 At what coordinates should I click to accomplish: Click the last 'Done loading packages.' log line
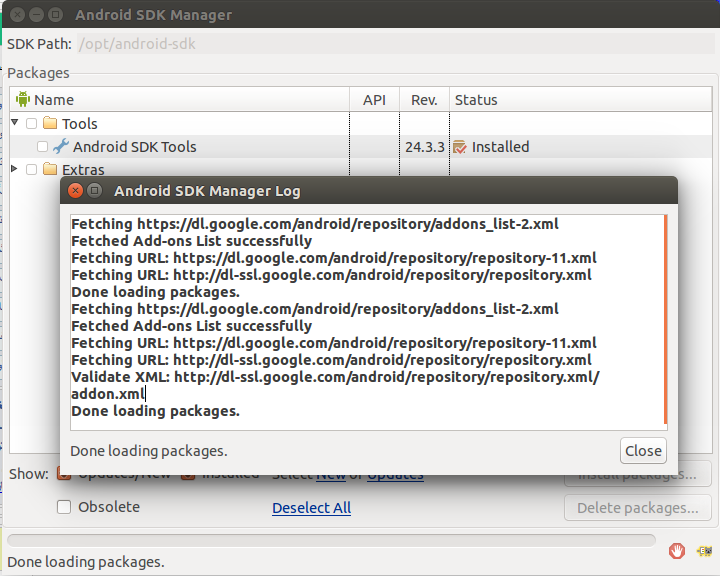click(x=155, y=411)
